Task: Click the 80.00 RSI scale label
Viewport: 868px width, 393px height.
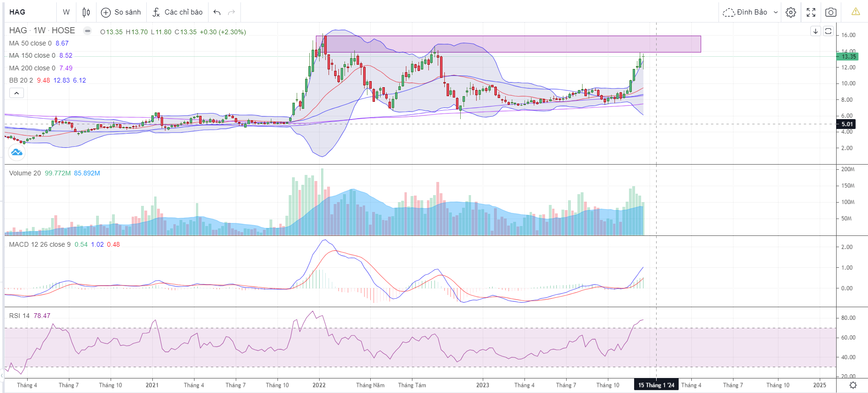Action: point(848,318)
